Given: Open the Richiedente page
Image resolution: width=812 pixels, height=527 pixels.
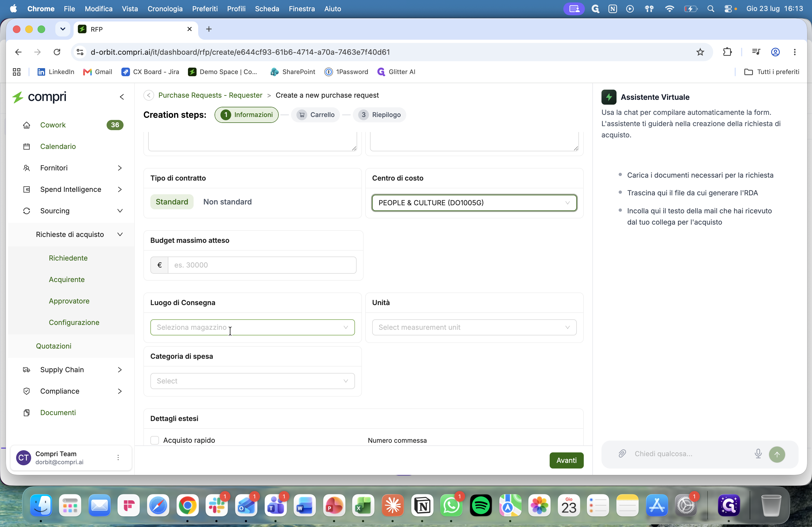Looking at the screenshot, I should pos(68,258).
